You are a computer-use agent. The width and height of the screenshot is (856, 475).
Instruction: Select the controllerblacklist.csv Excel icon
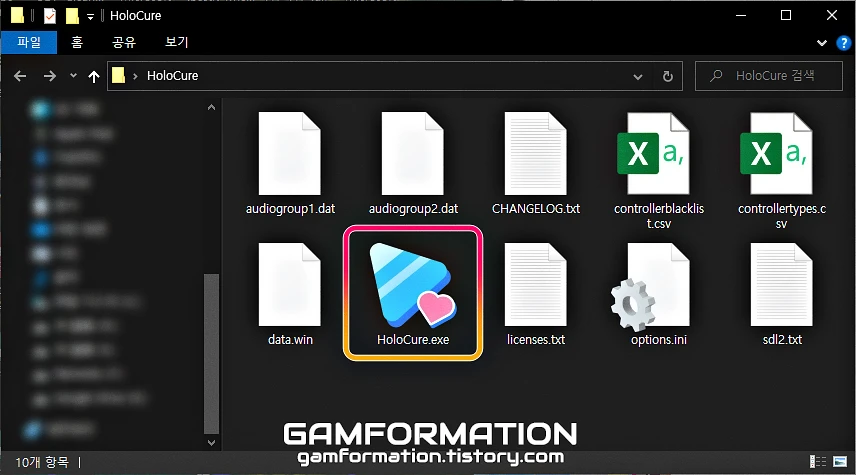pos(653,153)
